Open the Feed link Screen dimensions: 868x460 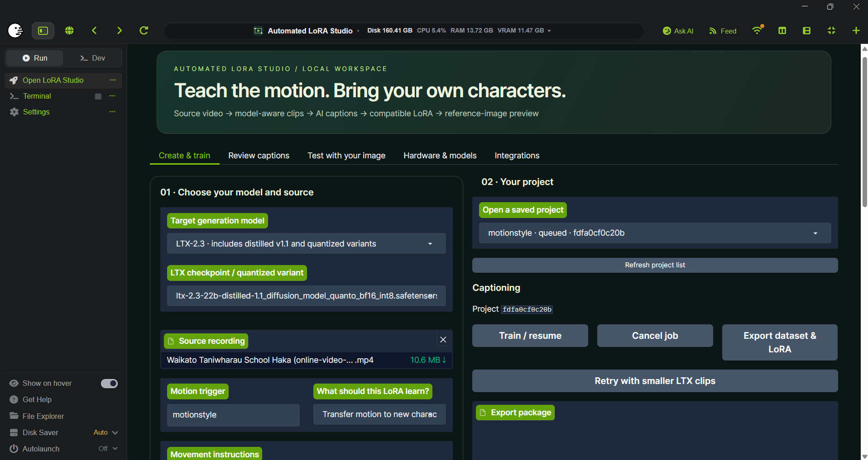723,31
